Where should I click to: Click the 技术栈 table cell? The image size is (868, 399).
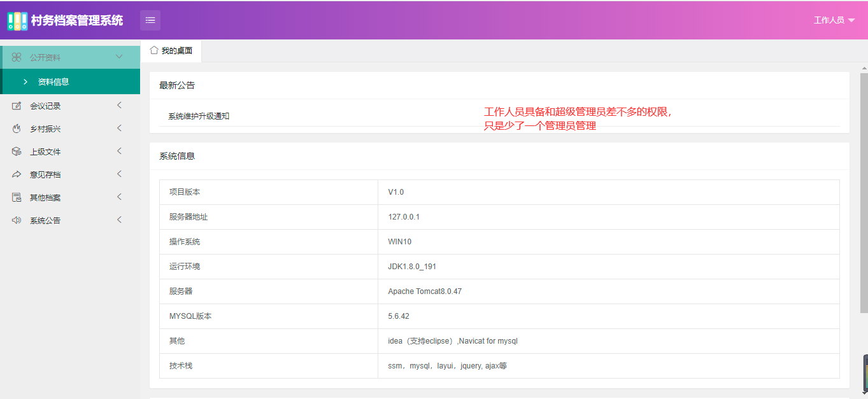[x=269, y=366]
